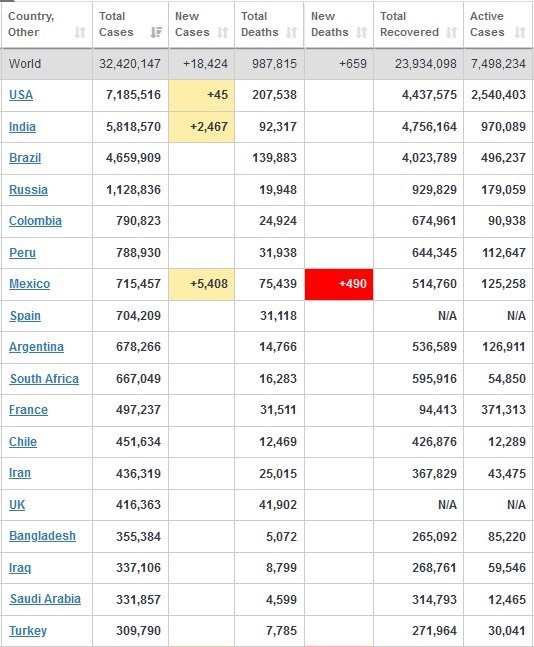Sort by Country, Other column arrows
The height and width of the screenshot is (647, 534).
(x=80, y=32)
